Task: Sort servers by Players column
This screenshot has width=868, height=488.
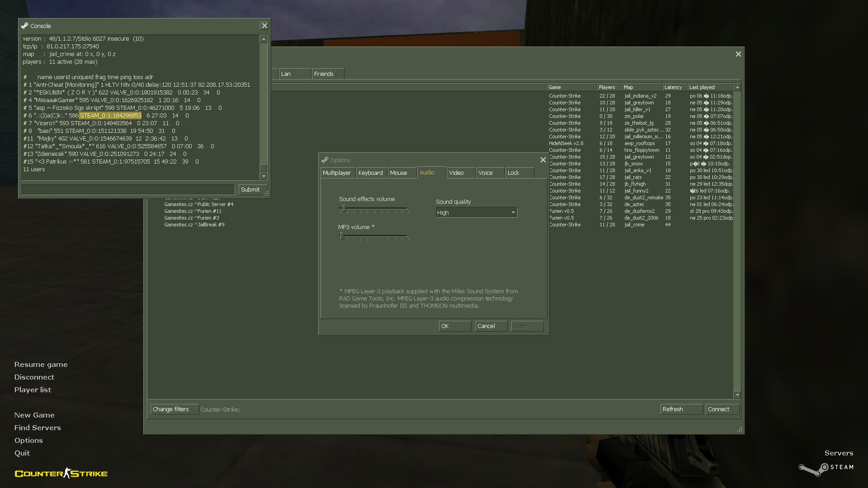Action: [x=608, y=87]
